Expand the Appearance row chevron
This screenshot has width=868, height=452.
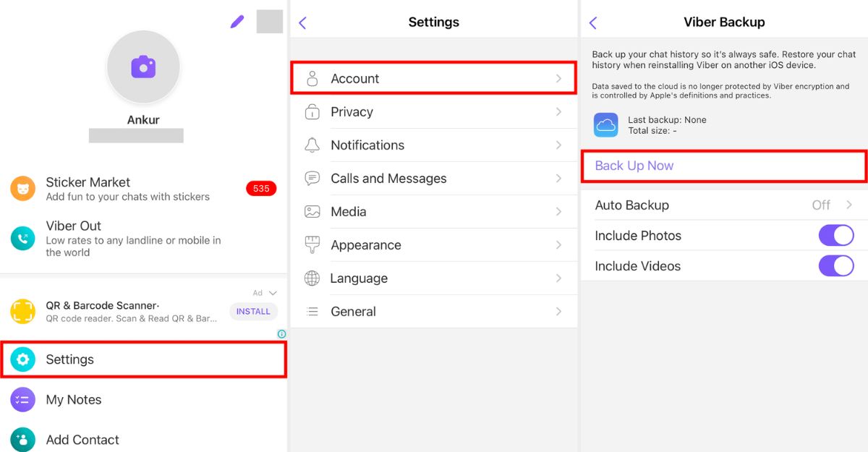coord(558,245)
